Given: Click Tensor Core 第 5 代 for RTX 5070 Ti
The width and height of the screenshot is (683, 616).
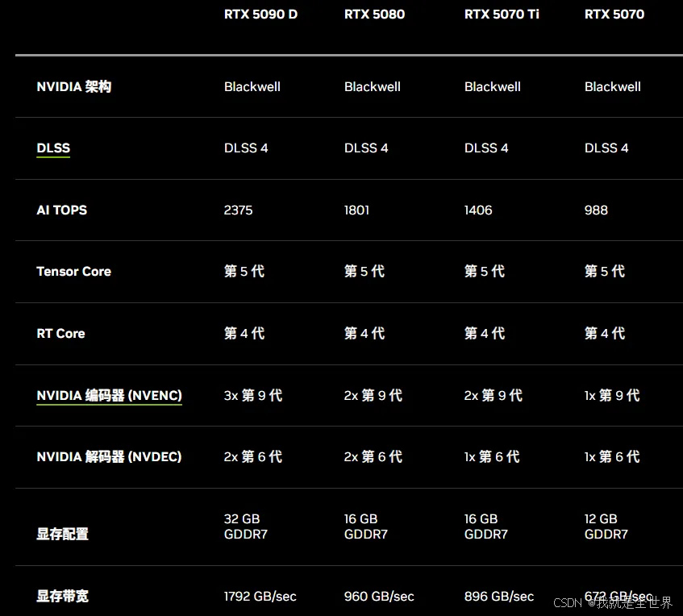Looking at the screenshot, I should (485, 272).
